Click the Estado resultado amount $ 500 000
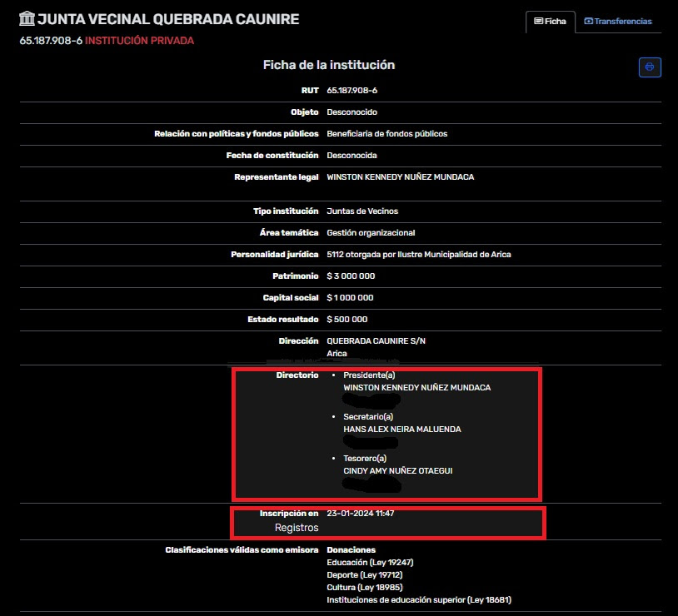The height and width of the screenshot is (616, 678). click(347, 320)
